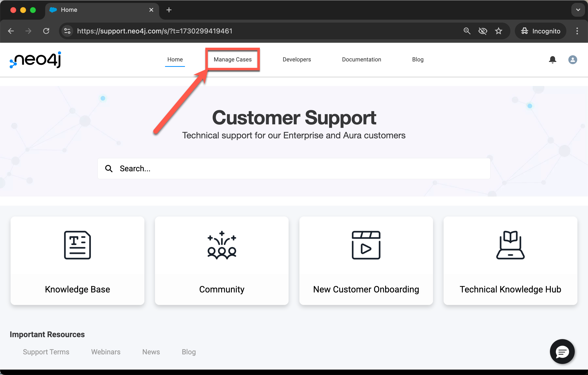Open the Webinars link
The image size is (588, 375).
click(106, 352)
